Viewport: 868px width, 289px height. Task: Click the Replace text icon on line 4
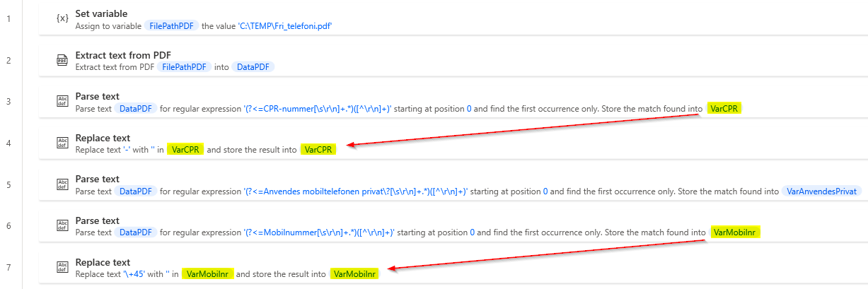coord(62,143)
